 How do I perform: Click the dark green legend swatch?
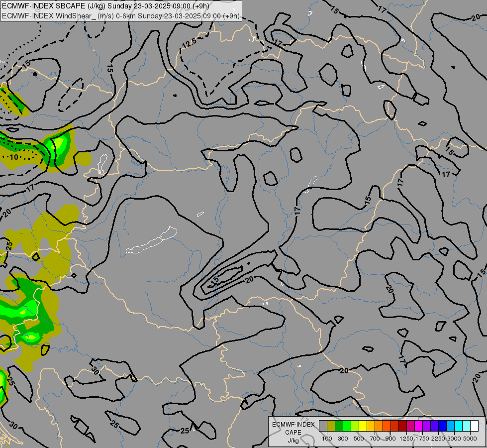pos(339,426)
